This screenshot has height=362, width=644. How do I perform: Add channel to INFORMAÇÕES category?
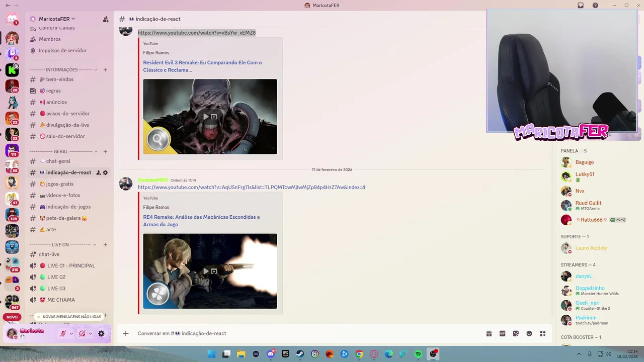click(105, 70)
